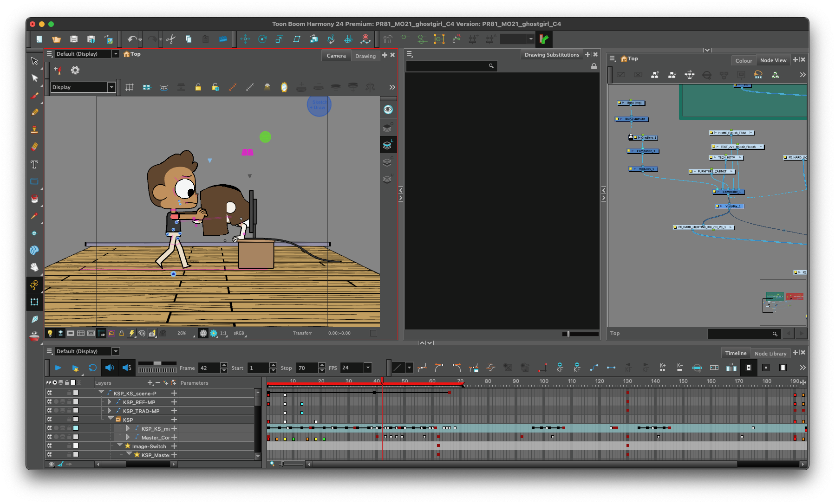Image resolution: width=835 pixels, height=504 pixels.
Task: Open the Camera view hamburger menu
Action: (x=49, y=54)
